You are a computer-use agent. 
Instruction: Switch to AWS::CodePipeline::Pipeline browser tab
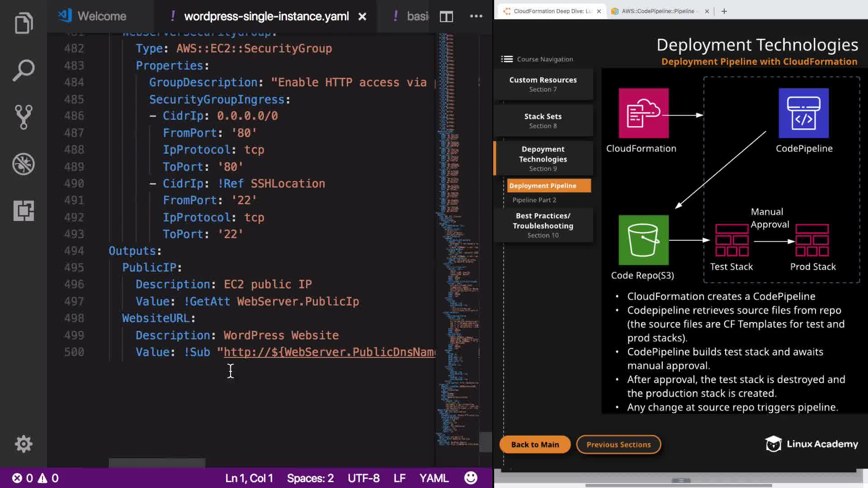pos(659,11)
